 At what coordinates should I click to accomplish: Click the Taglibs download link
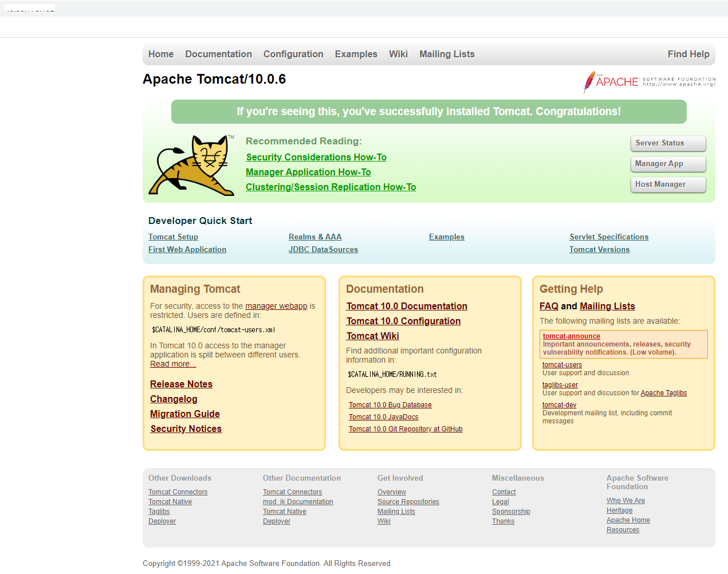click(x=159, y=512)
